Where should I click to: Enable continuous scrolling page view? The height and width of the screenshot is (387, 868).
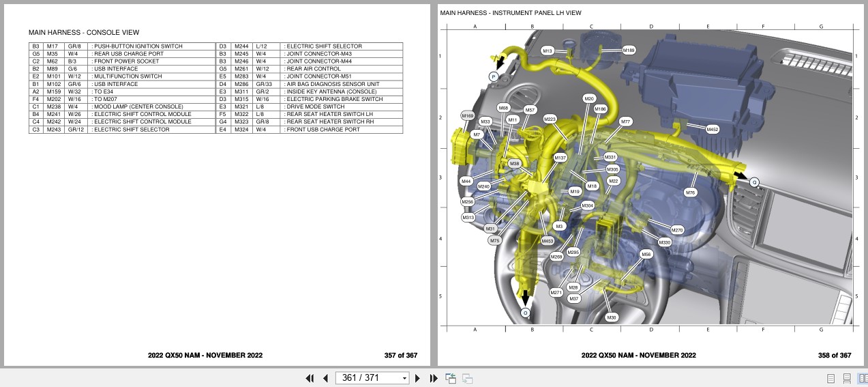click(846, 378)
